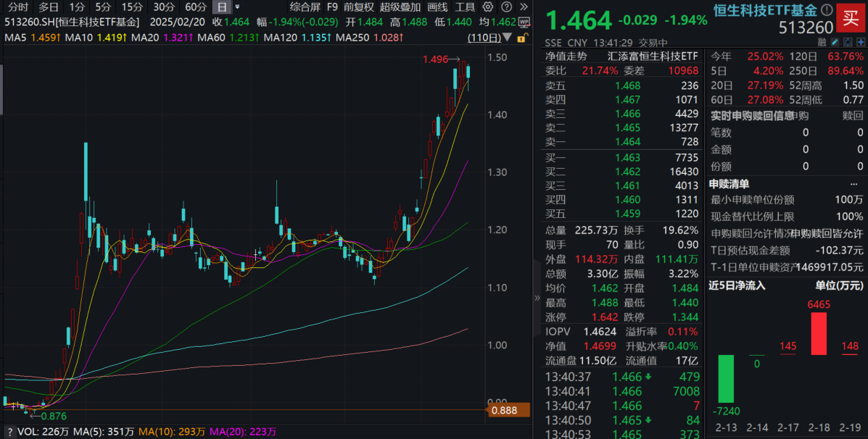868x439 pixels.
Task: Click the help question mark icon
Action: click(x=507, y=7)
